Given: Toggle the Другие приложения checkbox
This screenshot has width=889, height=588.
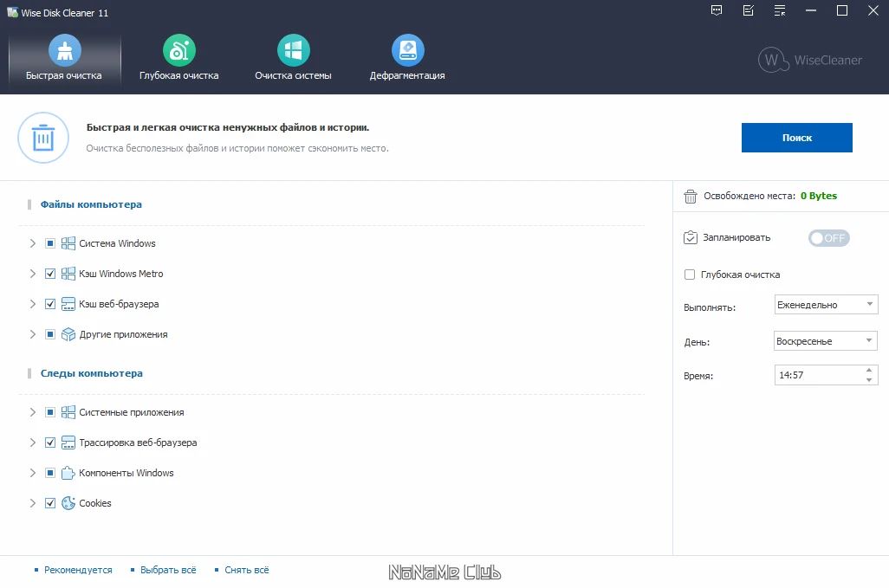Looking at the screenshot, I should pos(50,334).
